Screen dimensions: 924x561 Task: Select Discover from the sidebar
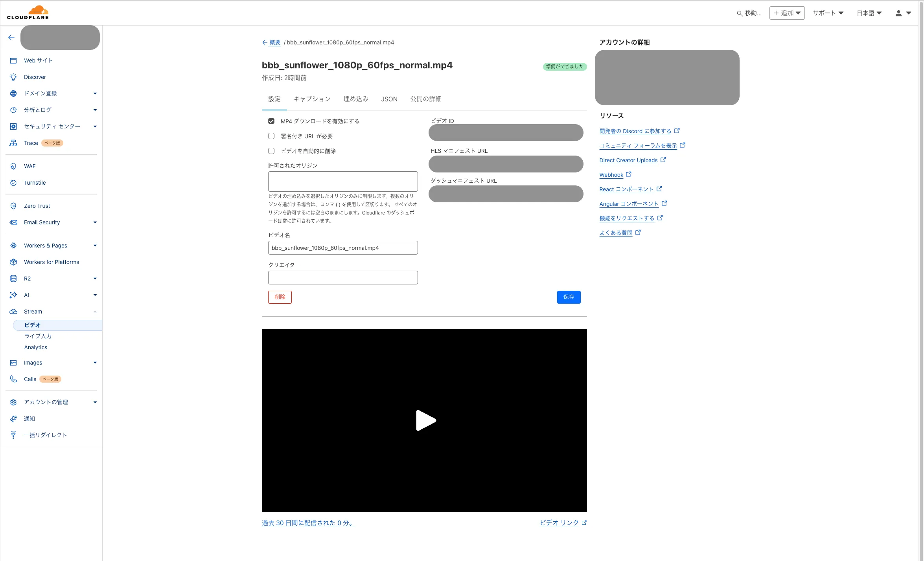click(x=35, y=77)
